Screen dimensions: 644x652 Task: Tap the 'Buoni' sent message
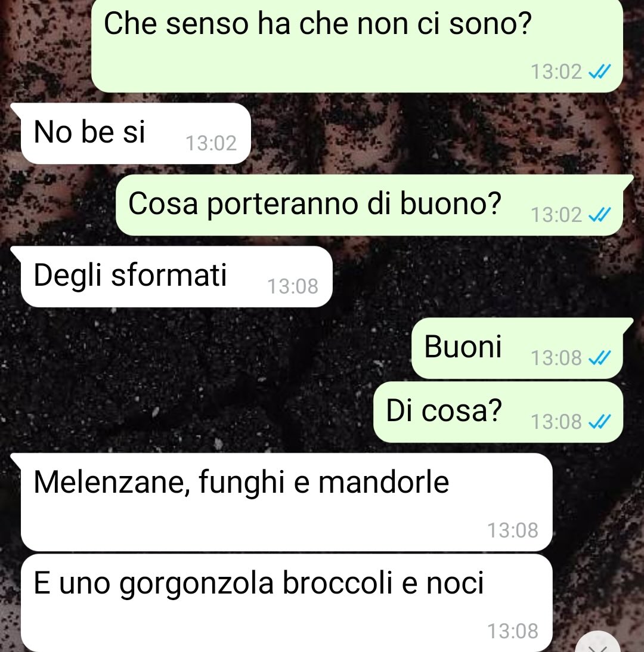517,348
